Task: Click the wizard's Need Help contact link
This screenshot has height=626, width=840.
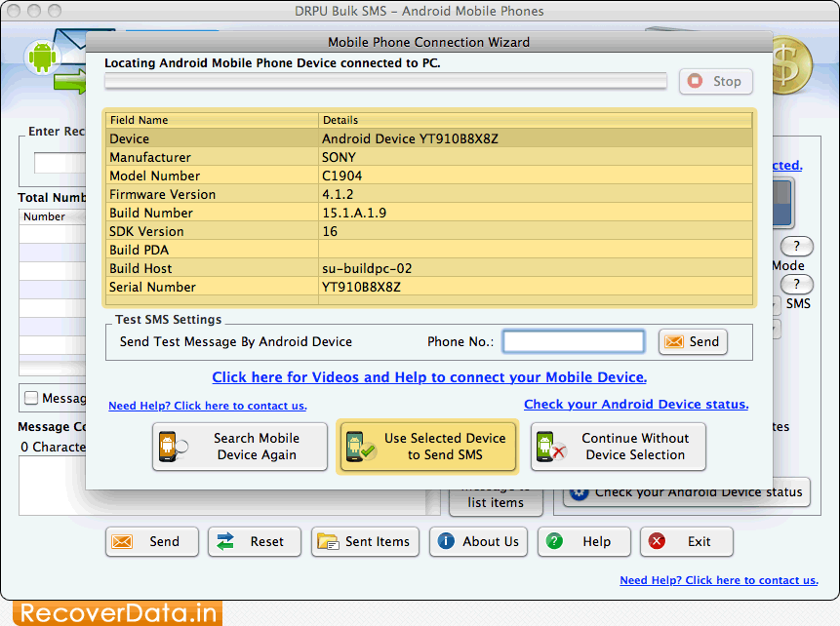Action: click(x=208, y=406)
